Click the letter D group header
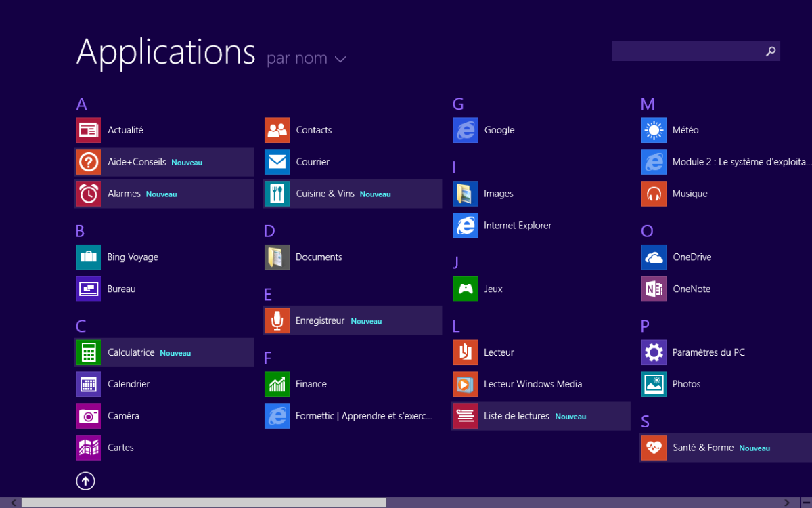 click(x=269, y=232)
